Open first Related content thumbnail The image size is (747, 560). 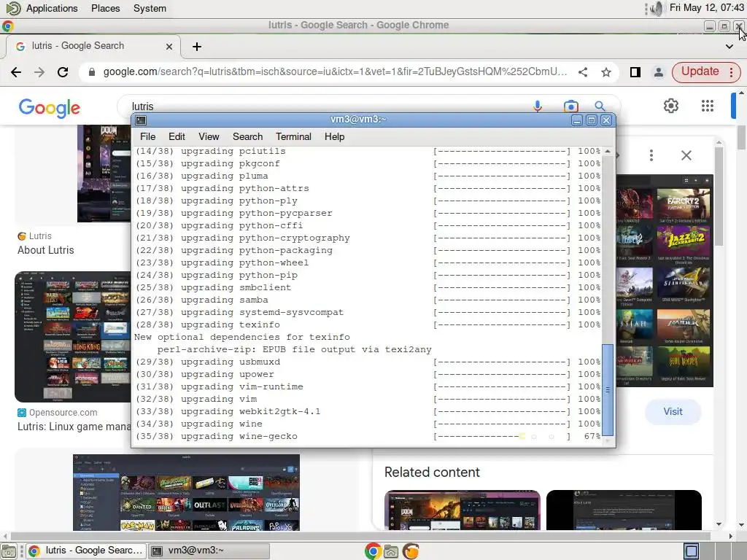pyautogui.click(x=462, y=510)
